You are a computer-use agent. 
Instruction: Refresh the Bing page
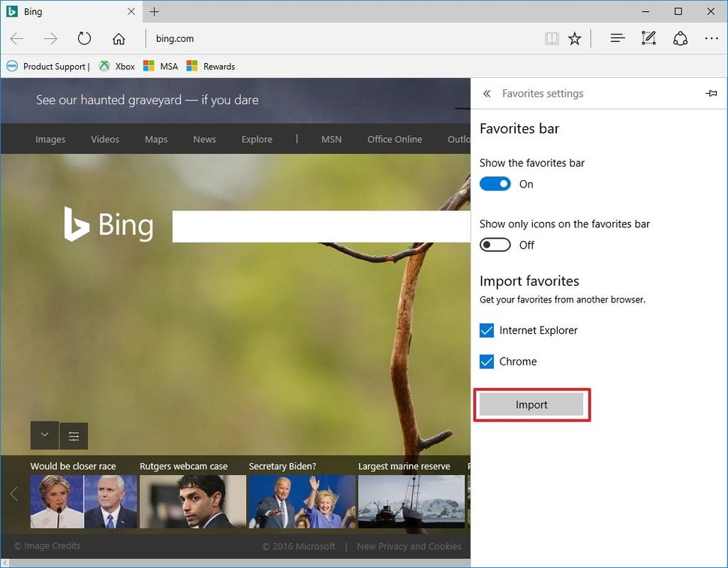[x=84, y=38]
